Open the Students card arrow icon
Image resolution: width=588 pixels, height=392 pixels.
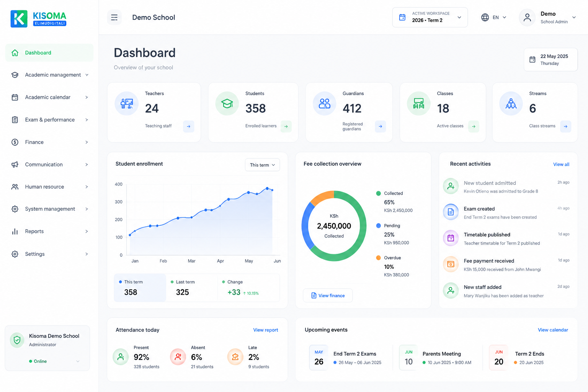point(286,126)
